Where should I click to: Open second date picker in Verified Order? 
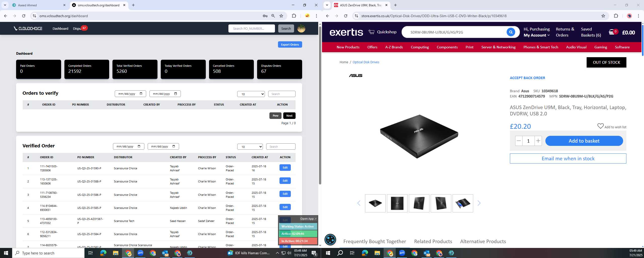[163, 146]
